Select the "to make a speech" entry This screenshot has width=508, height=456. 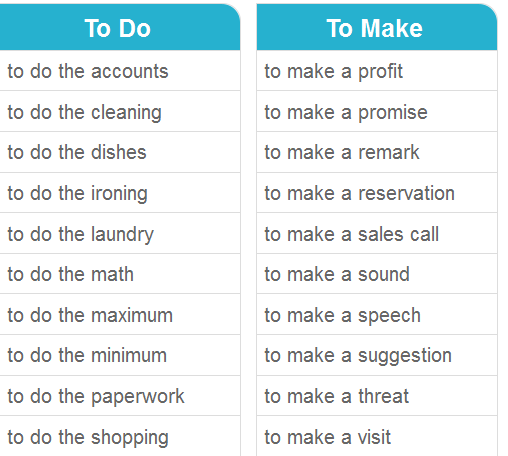[x=377, y=314]
